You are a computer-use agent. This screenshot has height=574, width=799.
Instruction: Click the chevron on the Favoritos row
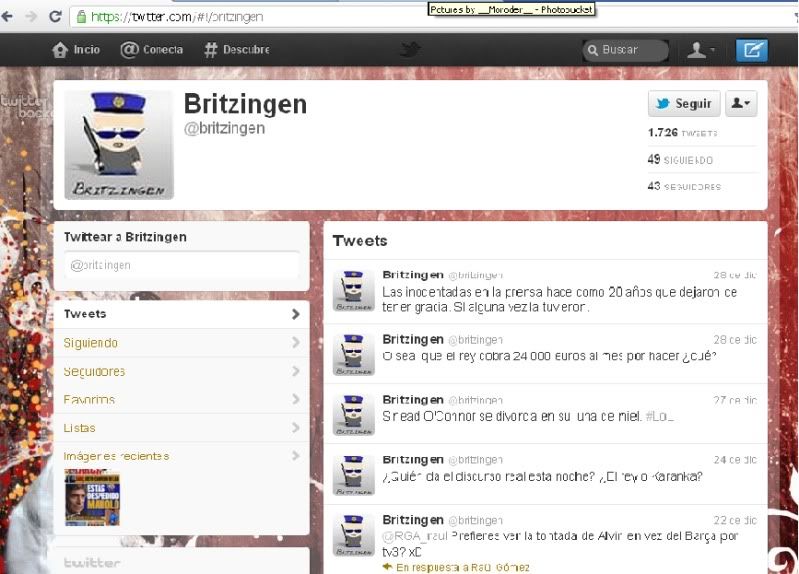pos(296,399)
